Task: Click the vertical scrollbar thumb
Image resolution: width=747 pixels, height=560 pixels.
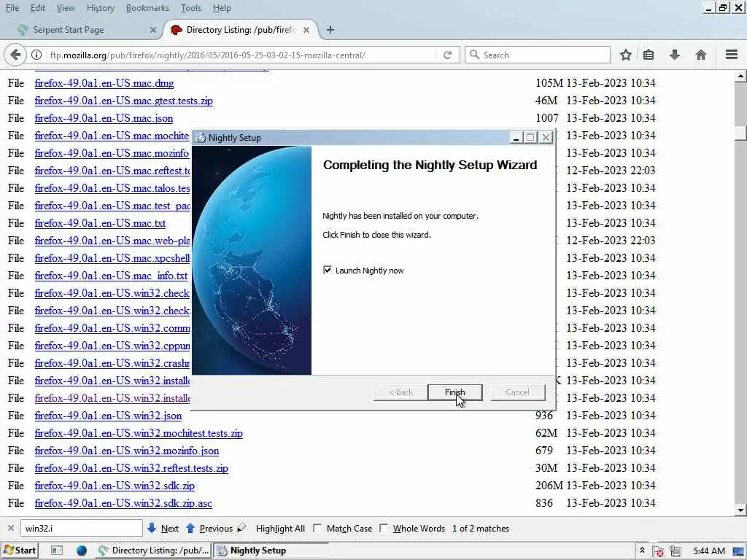Action: click(x=740, y=133)
